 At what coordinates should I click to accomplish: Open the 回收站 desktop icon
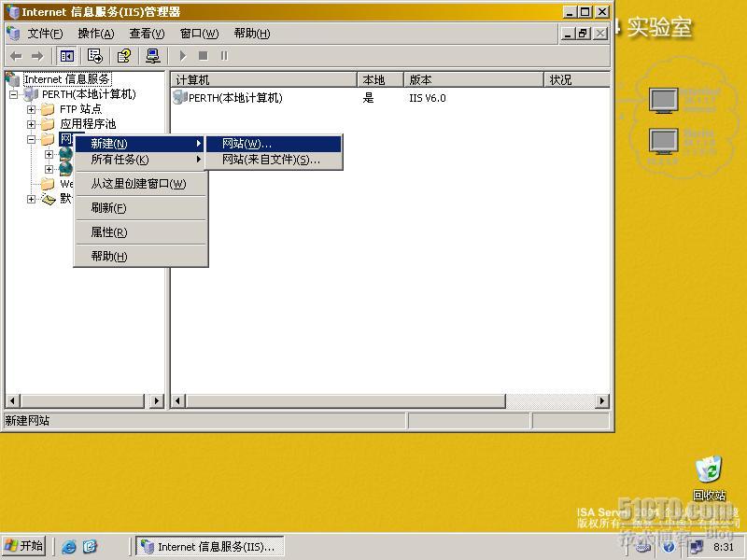(709, 478)
